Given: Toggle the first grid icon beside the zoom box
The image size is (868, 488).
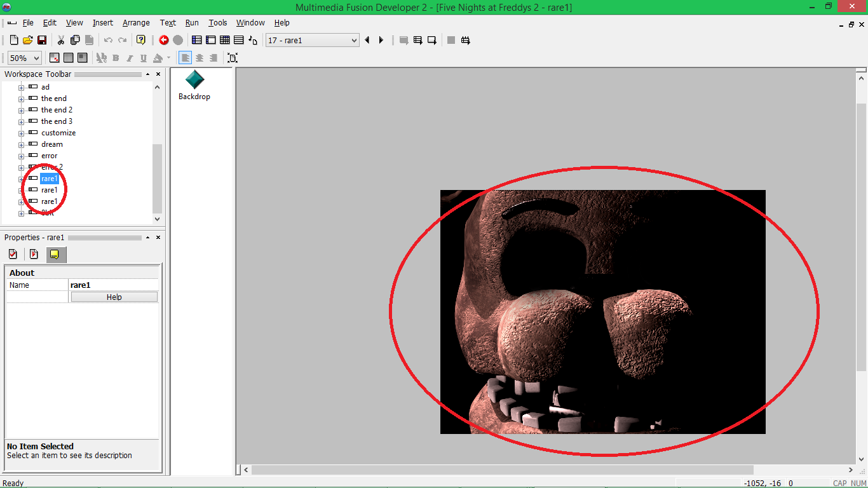Looking at the screenshot, I should pyautogui.click(x=55, y=58).
